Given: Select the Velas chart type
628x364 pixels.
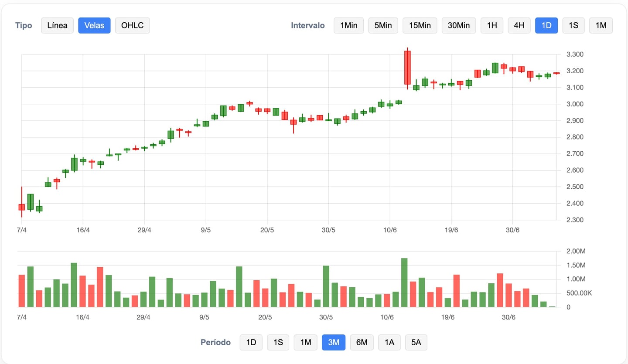Looking at the screenshot, I should [x=94, y=25].
